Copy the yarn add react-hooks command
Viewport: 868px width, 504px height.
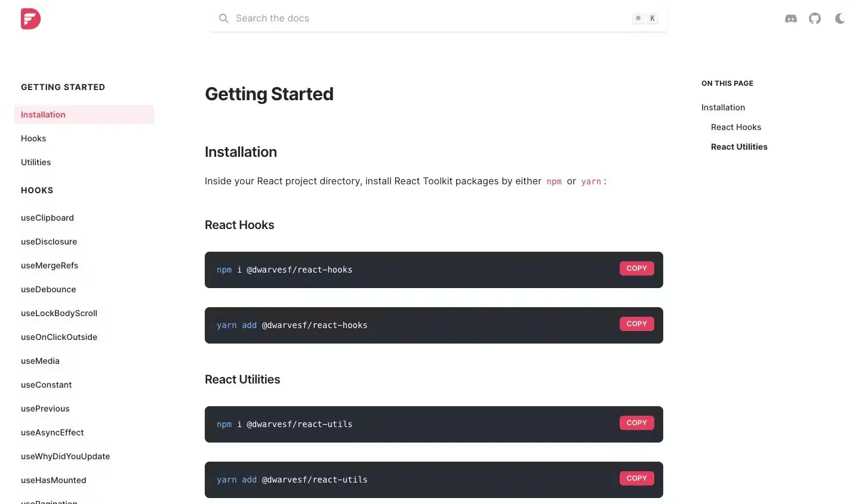click(x=637, y=324)
